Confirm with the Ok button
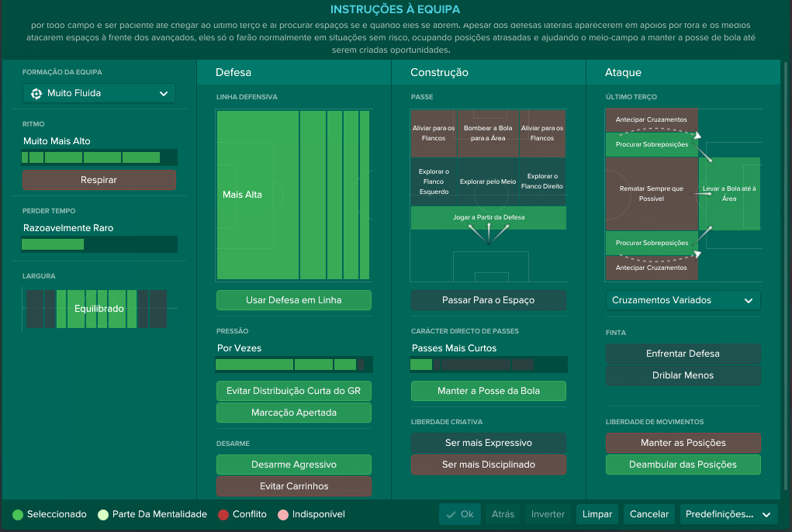 (460, 514)
